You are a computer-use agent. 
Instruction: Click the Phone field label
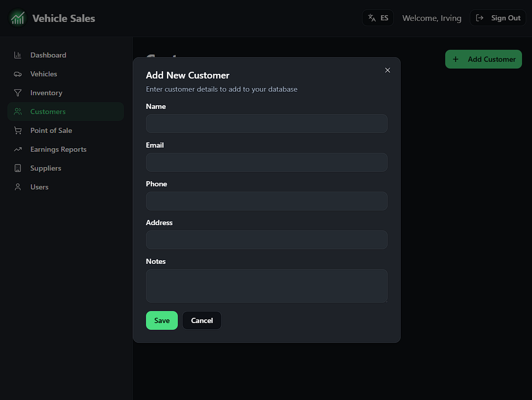[x=156, y=184]
